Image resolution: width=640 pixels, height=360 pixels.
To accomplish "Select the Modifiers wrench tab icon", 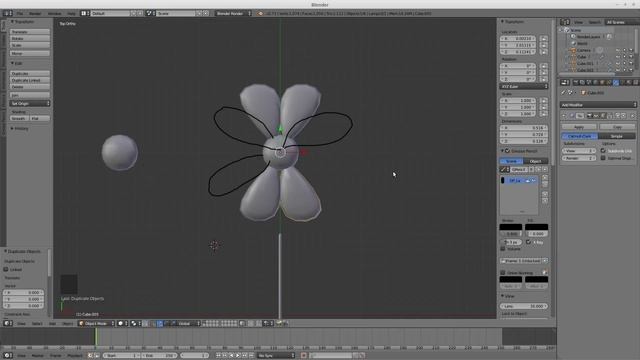I will click(616, 82).
